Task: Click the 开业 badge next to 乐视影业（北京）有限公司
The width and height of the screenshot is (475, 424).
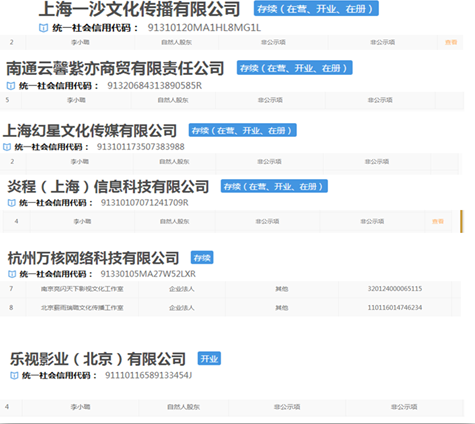Action: pos(209,359)
